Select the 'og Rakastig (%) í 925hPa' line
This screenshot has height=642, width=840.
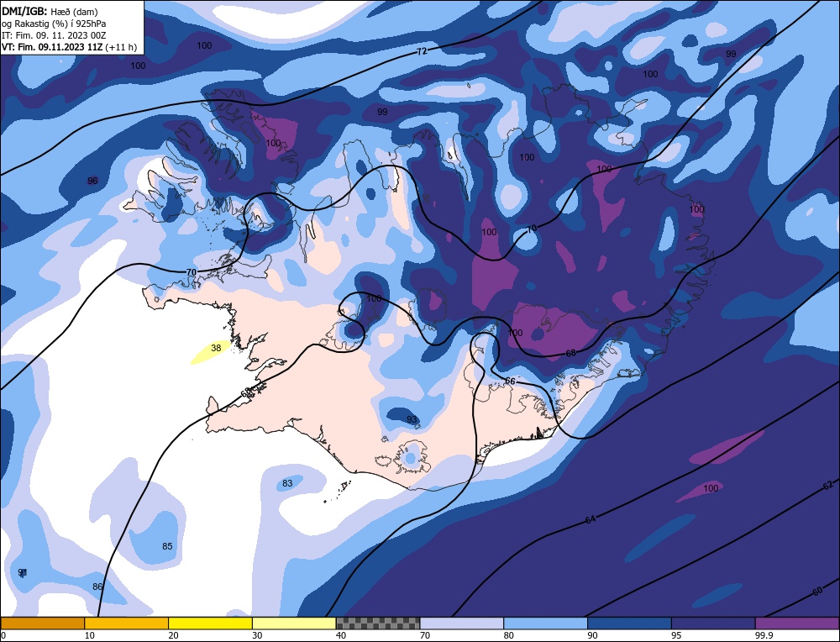(x=54, y=24)
